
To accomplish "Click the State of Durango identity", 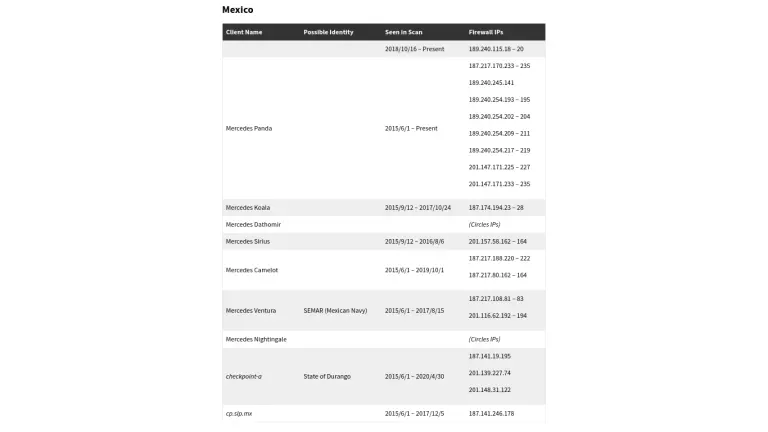I will coord(327,376).
